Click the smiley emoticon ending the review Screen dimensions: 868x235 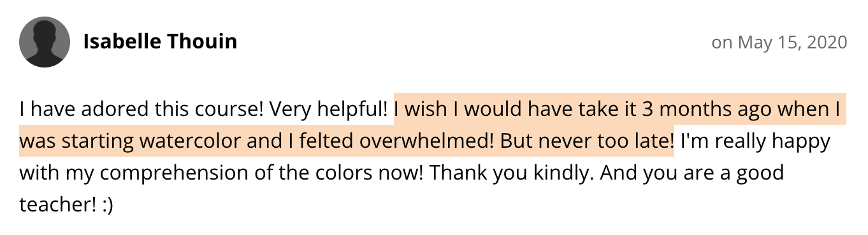click(x=107, y=205)
